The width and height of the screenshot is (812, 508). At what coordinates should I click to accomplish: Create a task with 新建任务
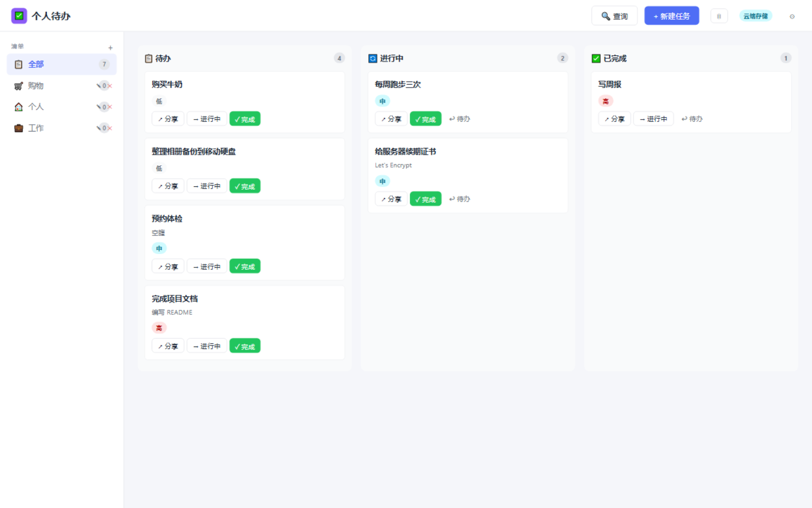[x=672, y=16]
